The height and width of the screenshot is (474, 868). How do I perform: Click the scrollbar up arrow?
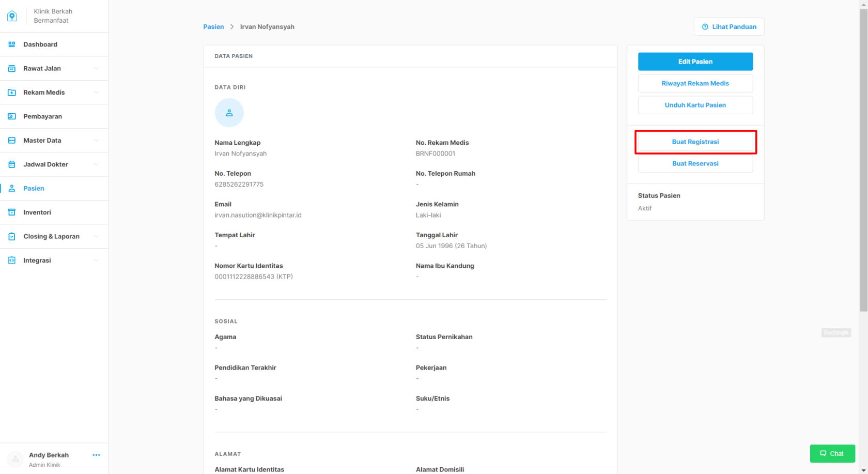point(863,4)
